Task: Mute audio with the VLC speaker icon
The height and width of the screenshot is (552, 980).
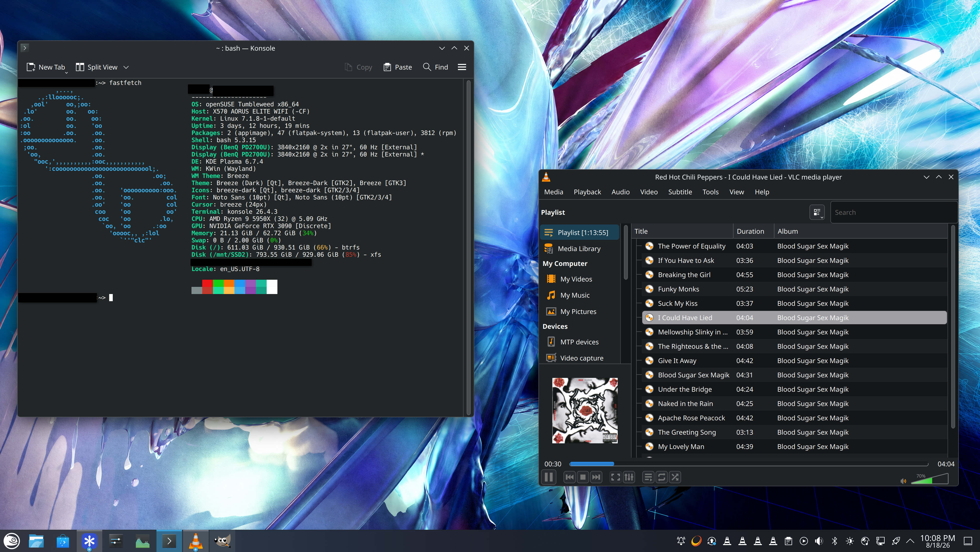Action: click(904, 481)
